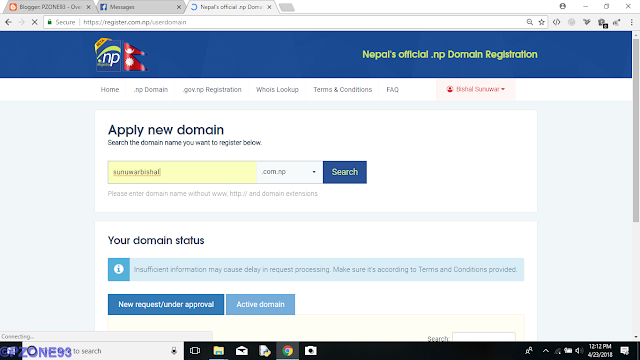This screenshot has width=640, height=360.
Task: Click the scrollbar down arrow
Action: 636,337
